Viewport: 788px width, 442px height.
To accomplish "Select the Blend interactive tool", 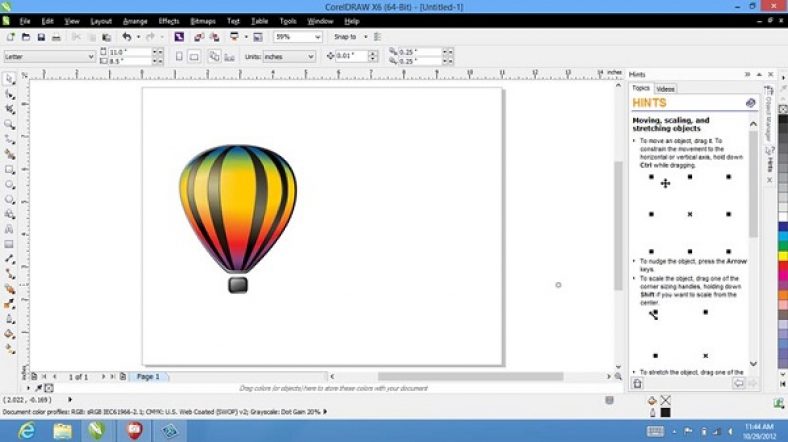I will 9,289.
